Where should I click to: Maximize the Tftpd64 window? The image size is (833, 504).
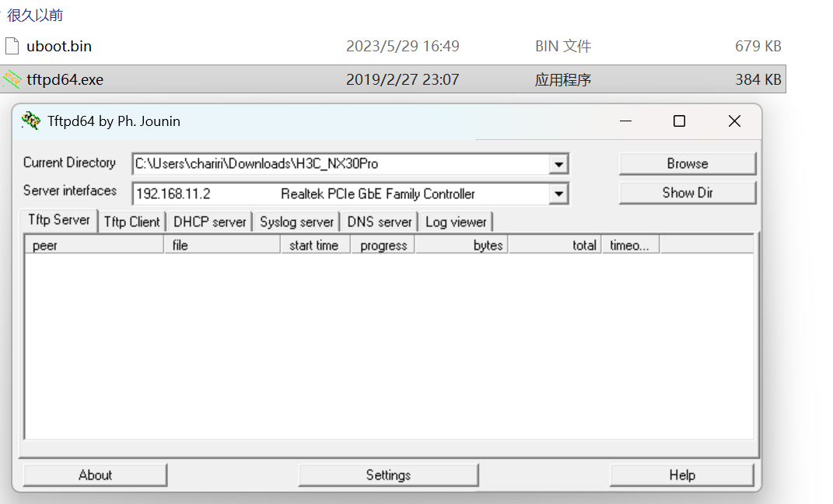tap(679, 121)
